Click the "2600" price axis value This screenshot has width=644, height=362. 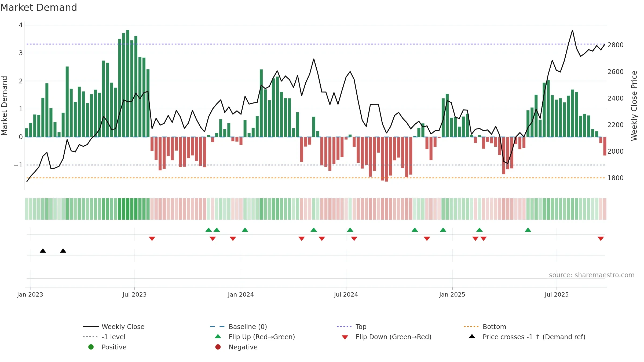616,72
